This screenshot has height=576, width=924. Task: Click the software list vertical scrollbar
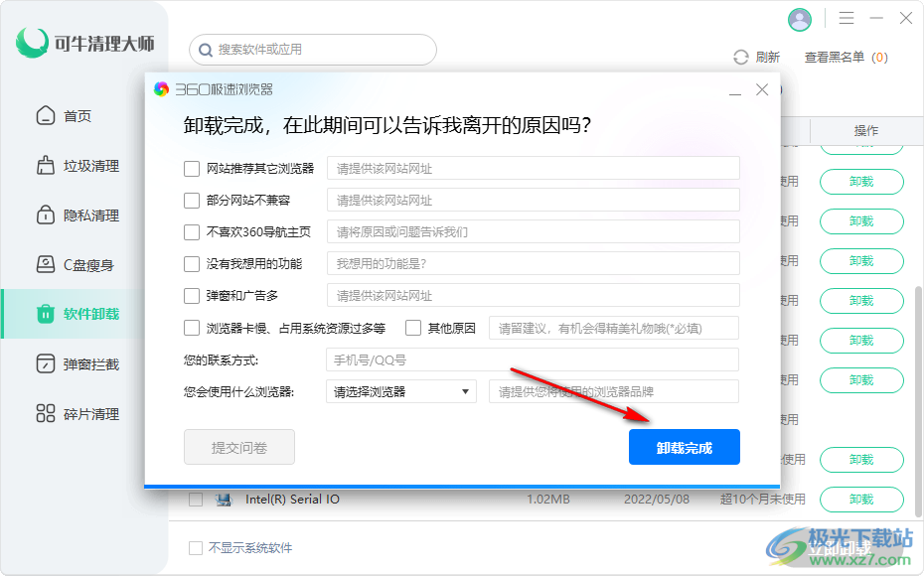pyautogui.click(x=919, y=400)
